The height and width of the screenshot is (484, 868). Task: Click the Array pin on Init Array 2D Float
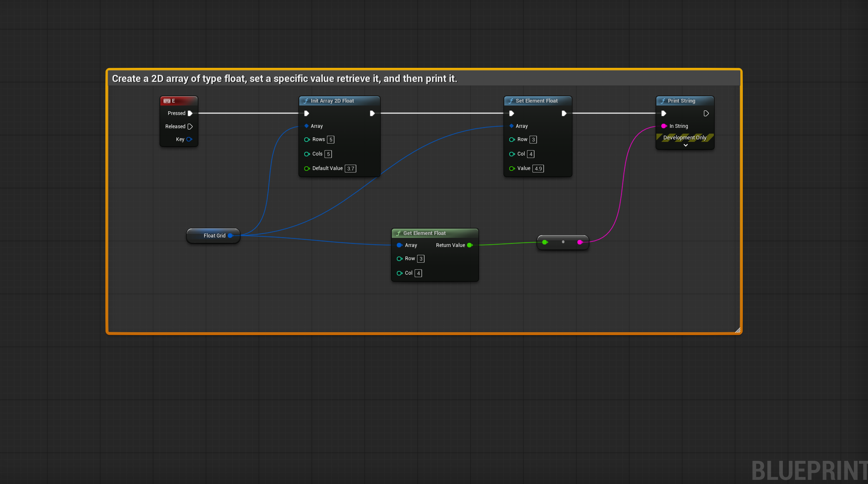point(306,126)
